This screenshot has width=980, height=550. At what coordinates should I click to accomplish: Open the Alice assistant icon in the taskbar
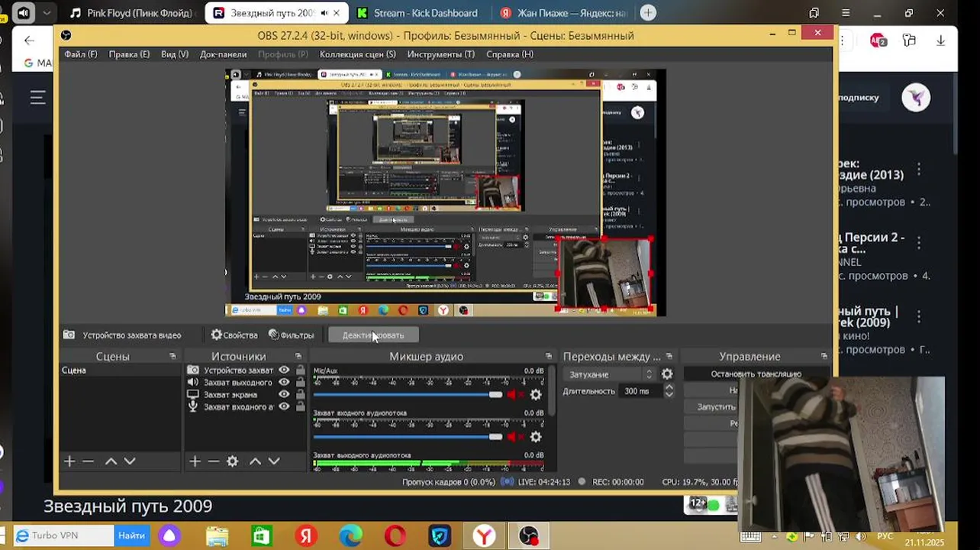coord(169,536)
